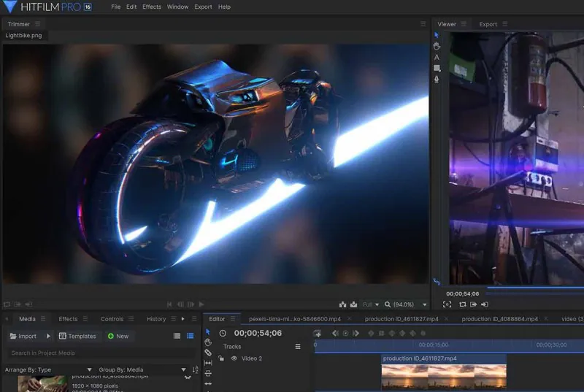Open the Help menu
The height and width of the screenshot is (392, 584).
tap(224, 7)
